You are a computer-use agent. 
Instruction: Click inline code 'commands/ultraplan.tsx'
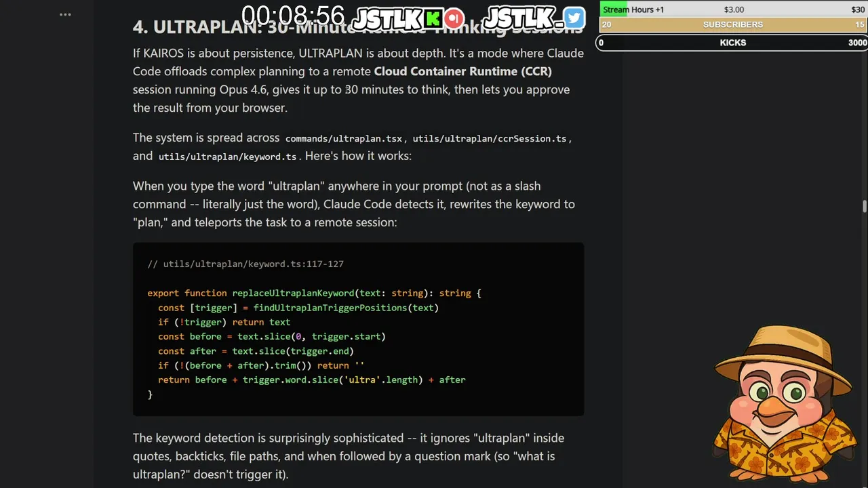(x=344, y=138)
